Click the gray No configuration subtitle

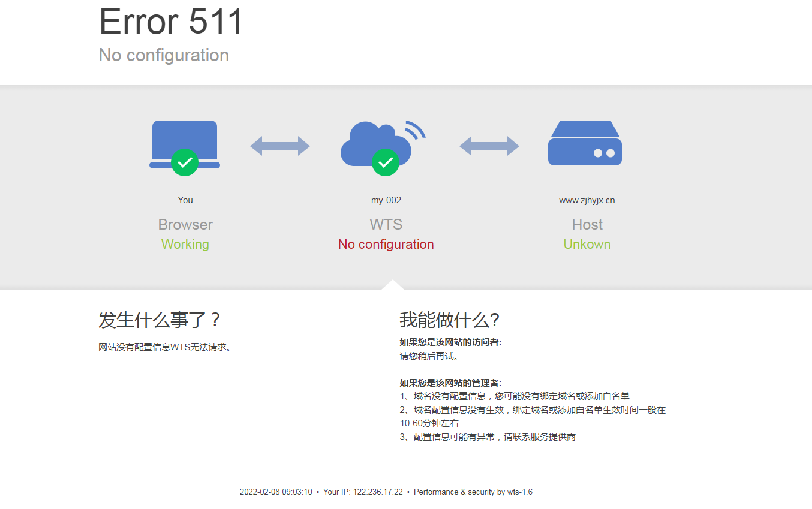[x=164, y=55]
